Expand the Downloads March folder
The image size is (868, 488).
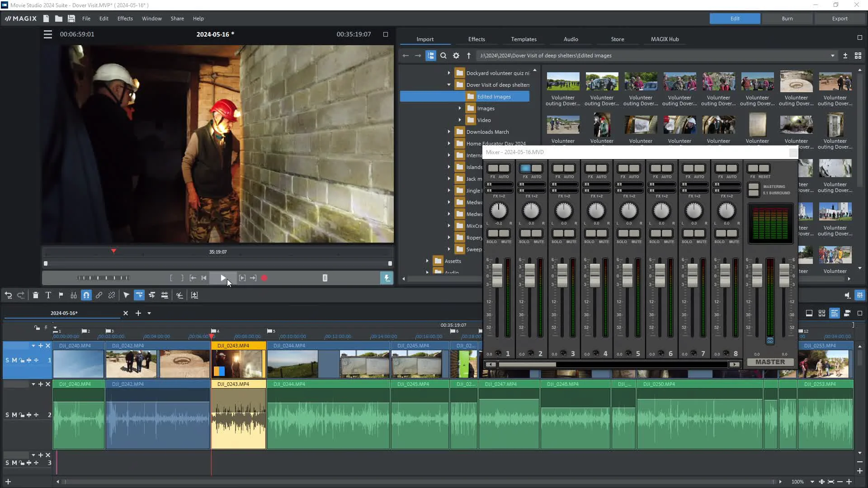click(449, 132)
